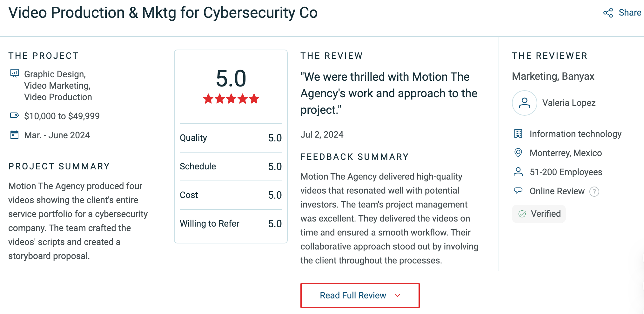The image size is (644, 314).
Task: Click the reviewer profile avatar icon
Action: [x=524, y=103]
